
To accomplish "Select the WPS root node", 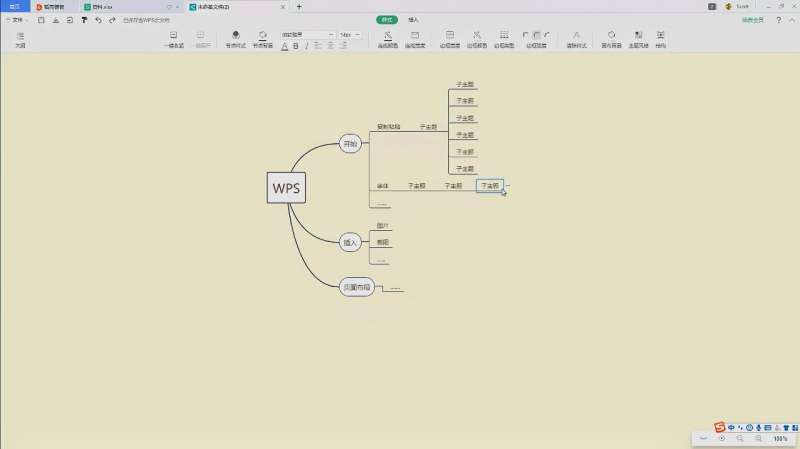I will pos(286,188).
